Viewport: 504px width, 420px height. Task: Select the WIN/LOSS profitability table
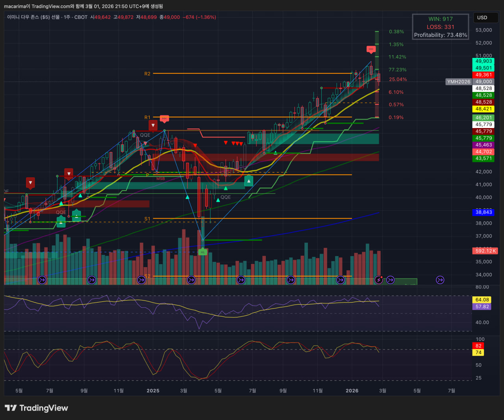tap(441, 27)
